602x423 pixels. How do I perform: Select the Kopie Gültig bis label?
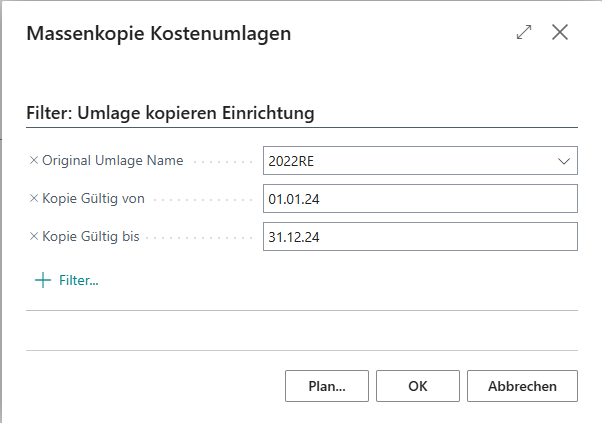pyautogui.click(x=91, y=236)
